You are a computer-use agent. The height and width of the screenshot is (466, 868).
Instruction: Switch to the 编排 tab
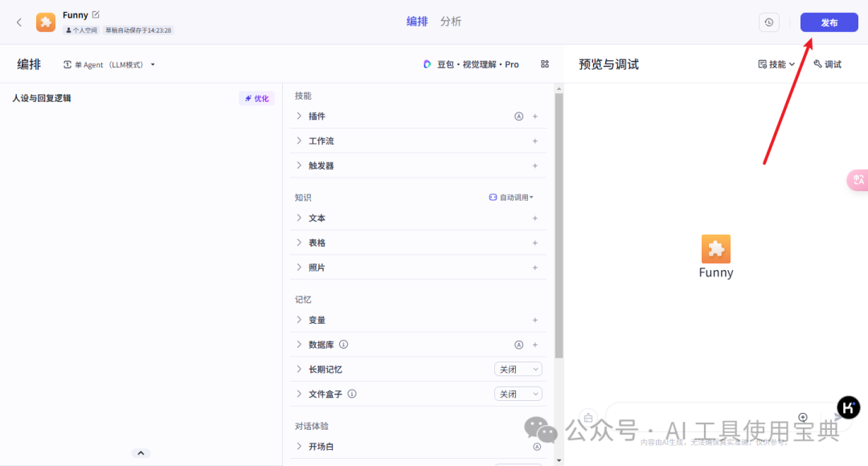tap(417, 22)
